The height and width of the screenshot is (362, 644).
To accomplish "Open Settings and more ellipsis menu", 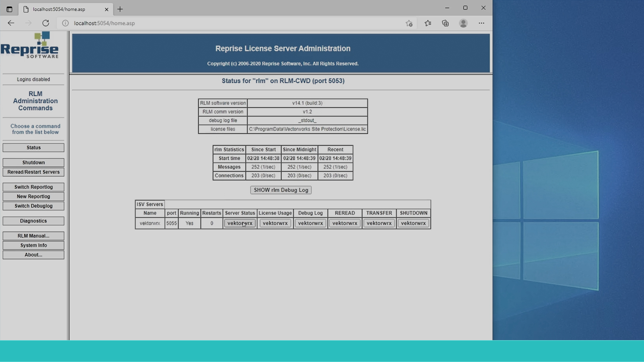I will [481, 23].
